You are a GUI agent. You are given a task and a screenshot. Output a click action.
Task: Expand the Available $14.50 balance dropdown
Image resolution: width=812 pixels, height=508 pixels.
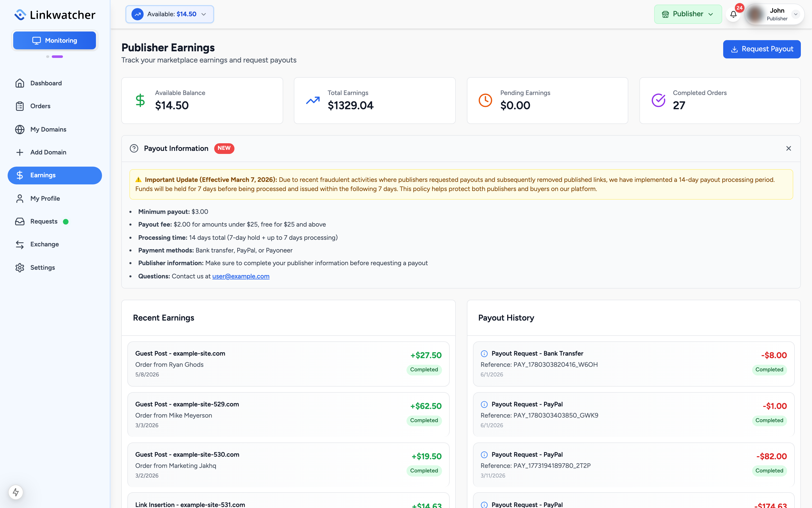[170, 14]
